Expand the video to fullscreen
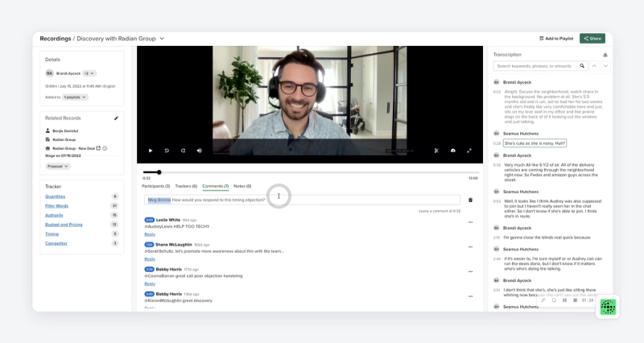Viewport: 644px width, 343px height. coord(469,151)
